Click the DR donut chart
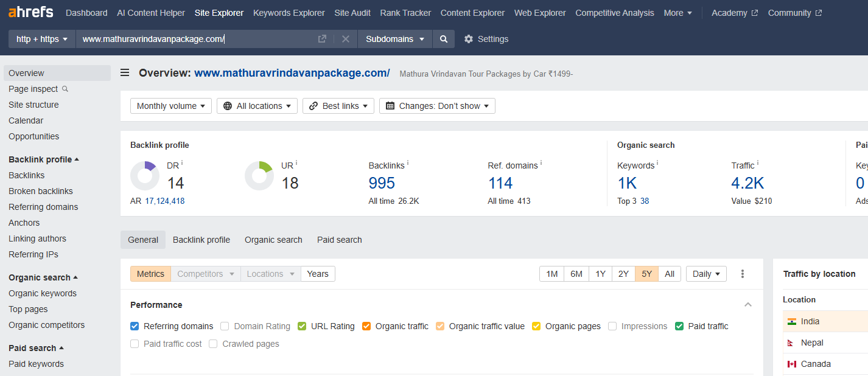Image resolution: width=868 pixels, height=376 pixels. 145,176
